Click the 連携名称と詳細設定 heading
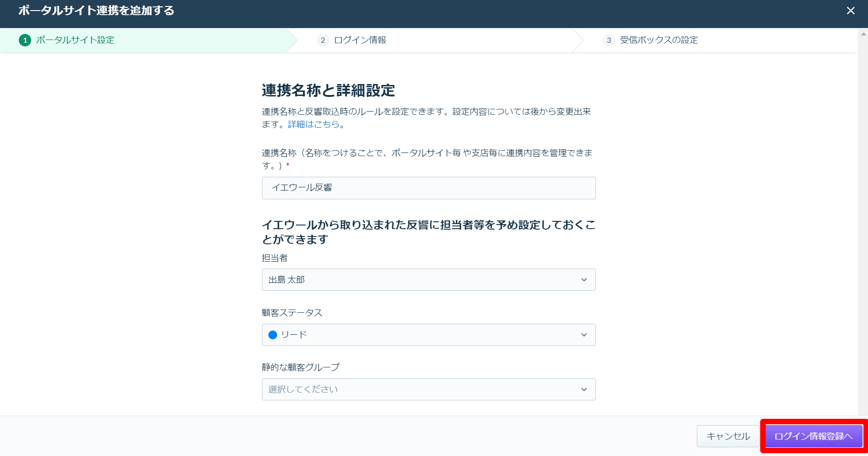The height and width of the screenshot is (456, 868). 328,90
